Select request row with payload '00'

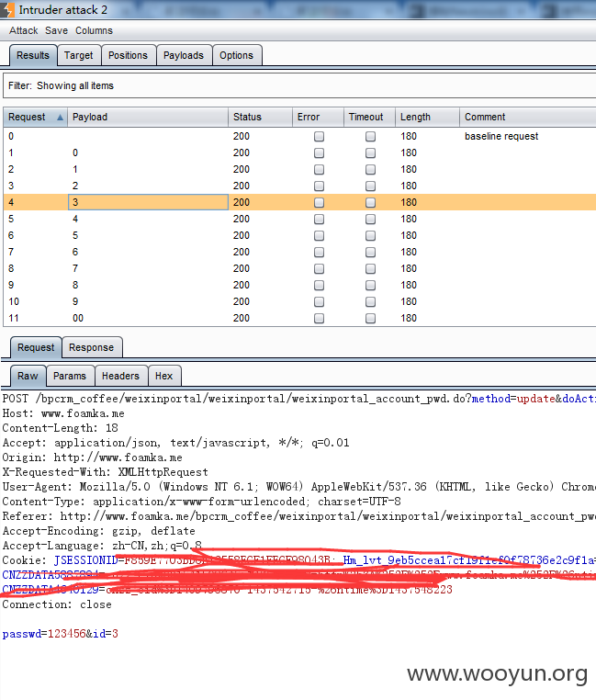tap(299, 318)
